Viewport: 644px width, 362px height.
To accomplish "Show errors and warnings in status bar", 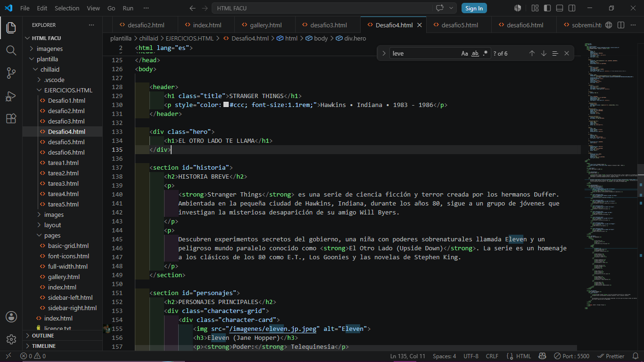I will click(33, 356).
